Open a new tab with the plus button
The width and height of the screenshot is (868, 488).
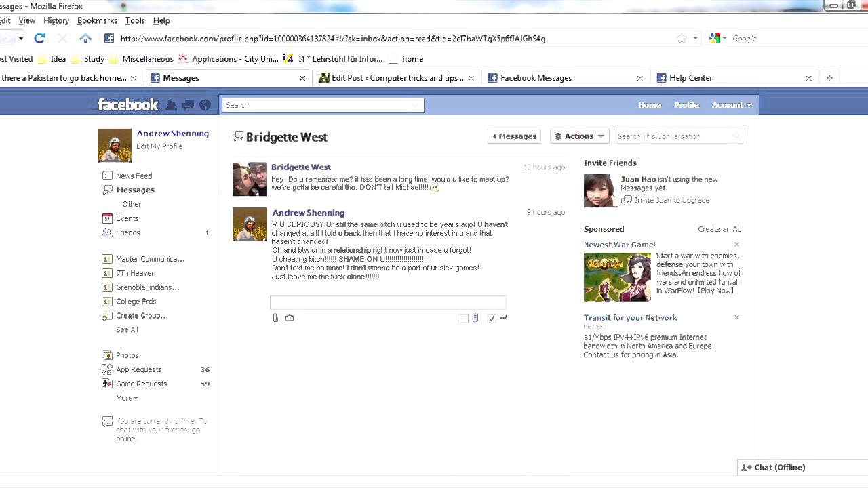click(x=829, y=78)
